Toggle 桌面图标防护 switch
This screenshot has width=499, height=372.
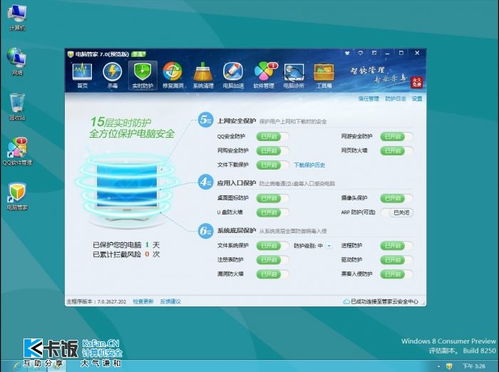(x=272, y=198)
